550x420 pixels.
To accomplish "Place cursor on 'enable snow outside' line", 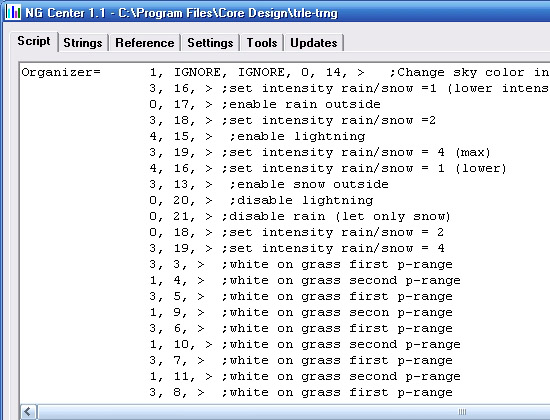I will click(269, 184).
